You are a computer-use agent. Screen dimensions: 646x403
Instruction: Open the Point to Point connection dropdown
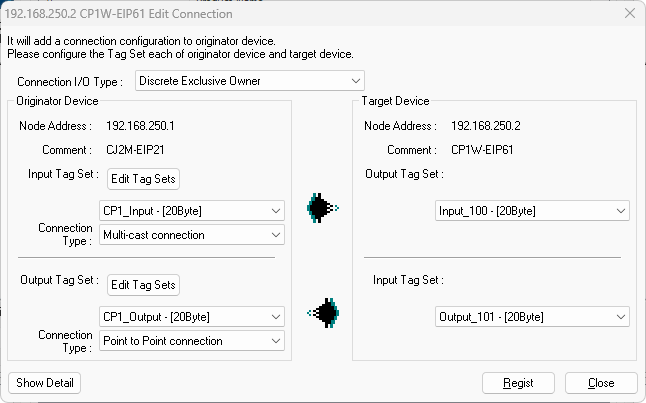[192, 341]
